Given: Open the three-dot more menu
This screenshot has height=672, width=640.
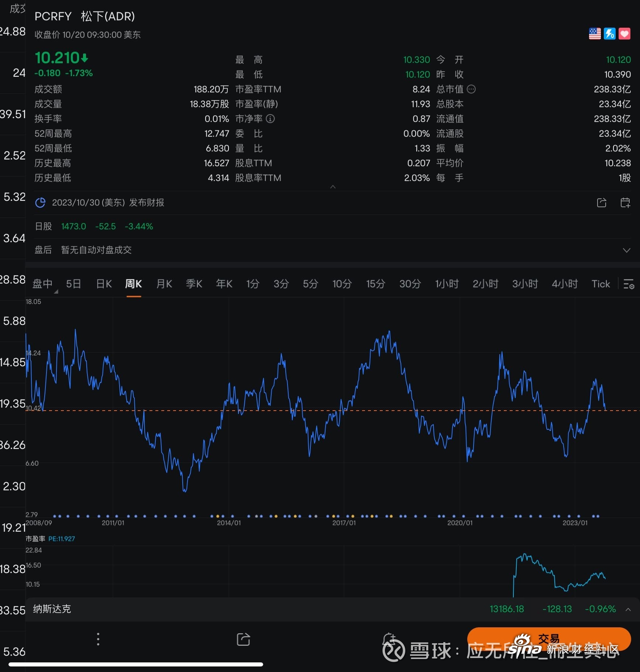Looking at the screenshot, I should tap(98, 639).
